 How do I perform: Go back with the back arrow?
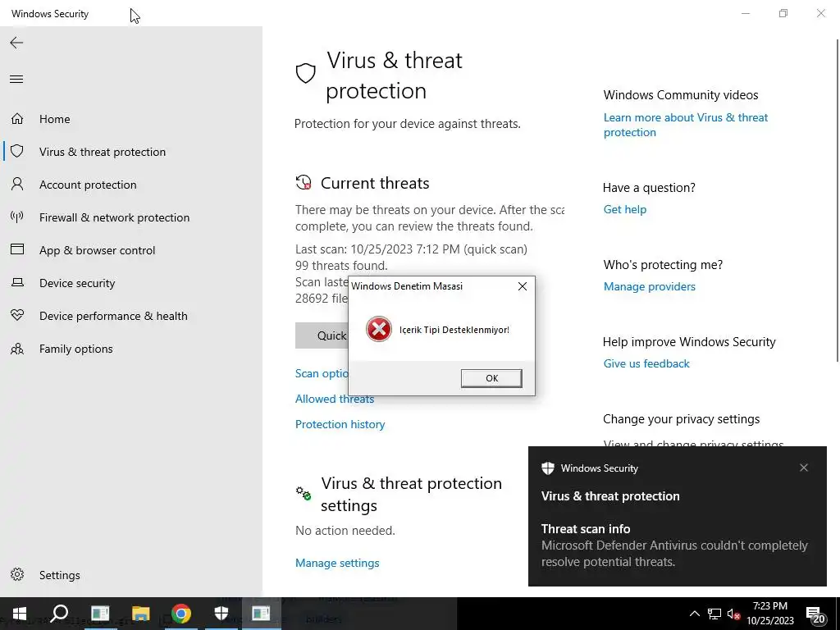(x=16, y=43)
